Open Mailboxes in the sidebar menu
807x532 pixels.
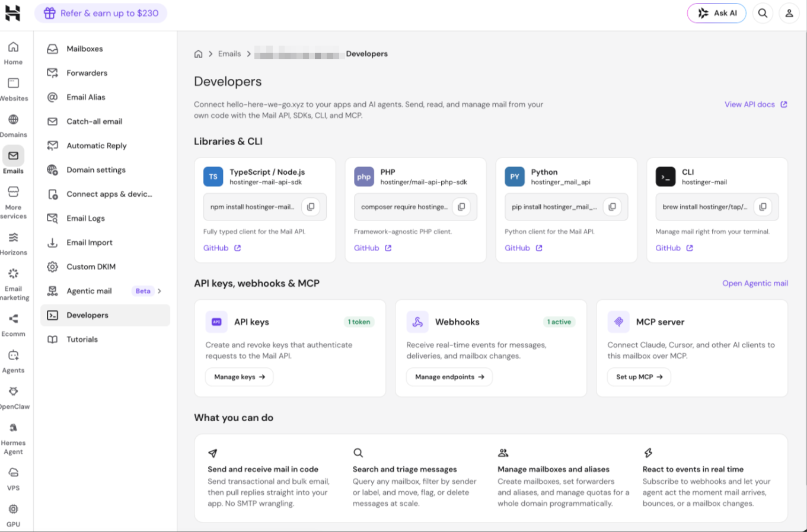105,49
